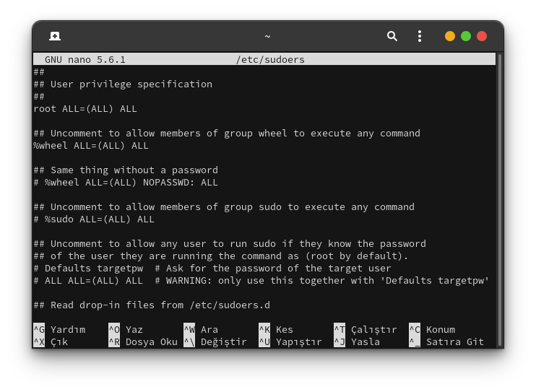Close the terminal with red button
Image resolution: width=536 pixels, height=392 pixels.
[482, 36]
